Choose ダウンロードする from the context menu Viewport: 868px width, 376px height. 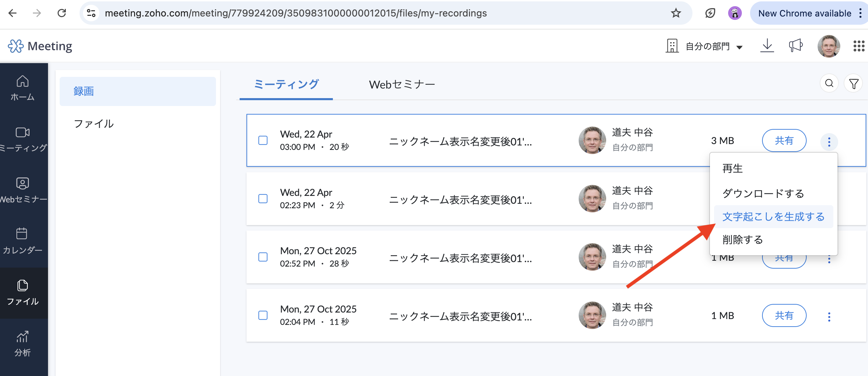[763, 193]
